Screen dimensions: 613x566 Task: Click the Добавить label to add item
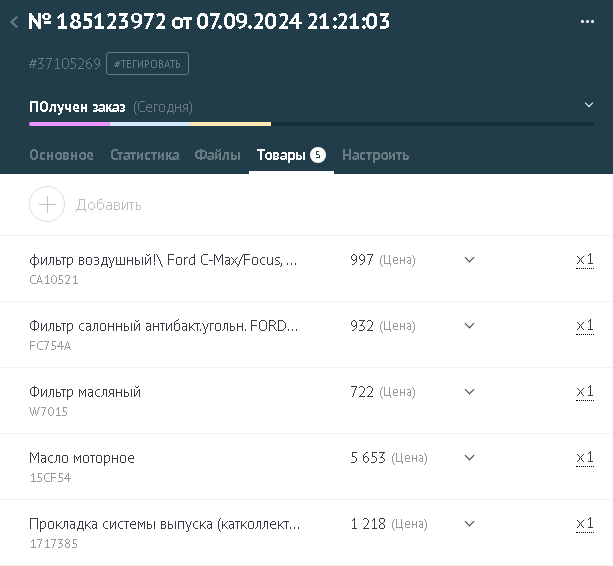click(x=109, y=205)
